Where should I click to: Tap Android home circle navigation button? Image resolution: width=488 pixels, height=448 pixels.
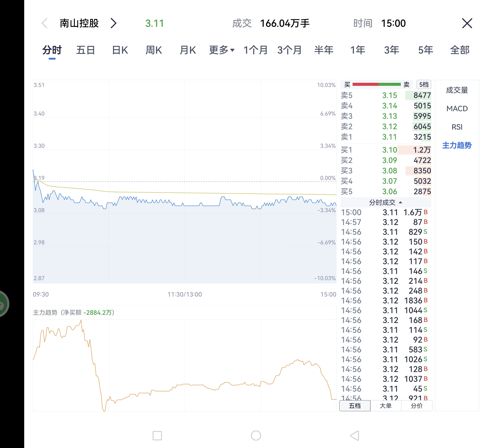(256, 436)
